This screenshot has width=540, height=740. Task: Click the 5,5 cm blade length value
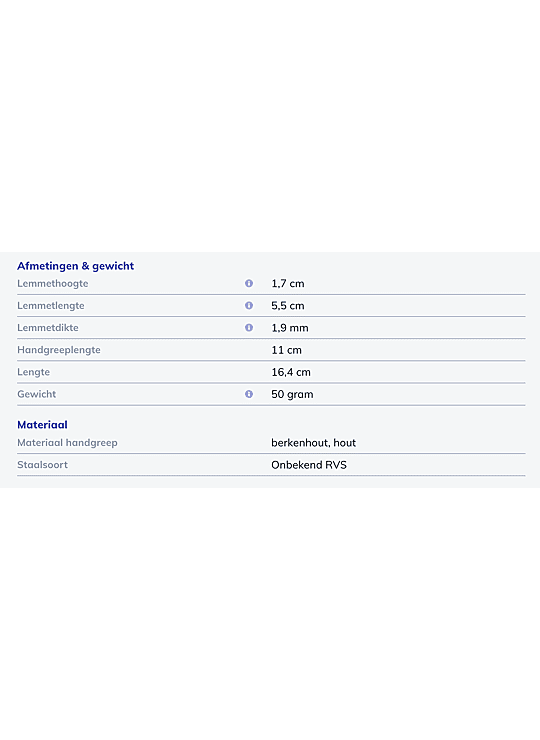pos(288,306)
